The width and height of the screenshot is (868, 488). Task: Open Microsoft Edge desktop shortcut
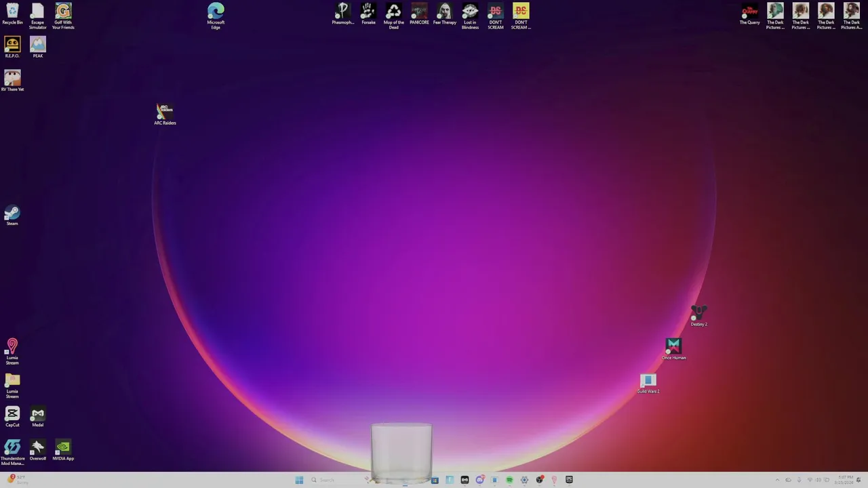pyautogui.click(x=216, y=16)
